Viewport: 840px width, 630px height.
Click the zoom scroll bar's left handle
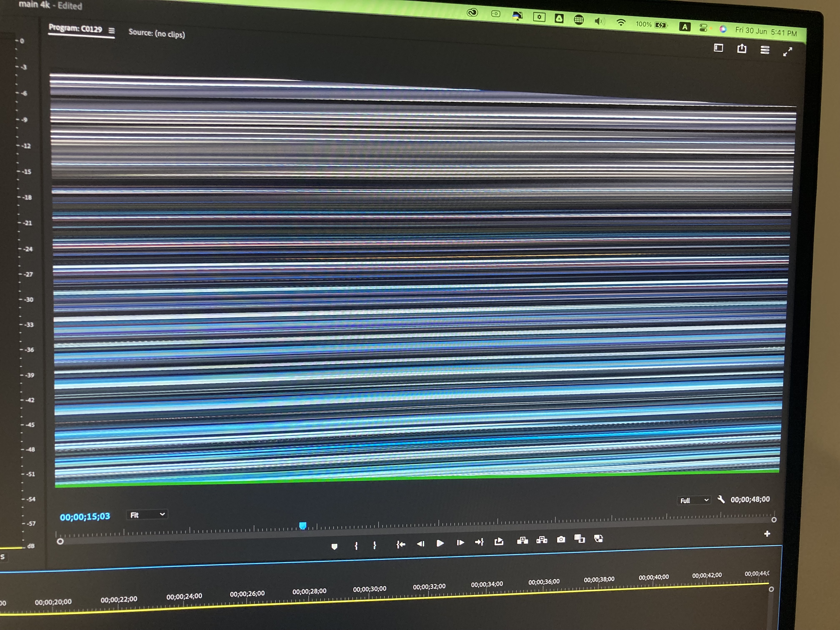(60, 541)
